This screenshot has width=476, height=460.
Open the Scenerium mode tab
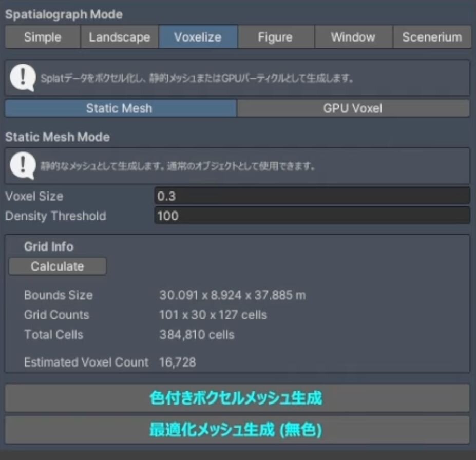click(432, 37)
